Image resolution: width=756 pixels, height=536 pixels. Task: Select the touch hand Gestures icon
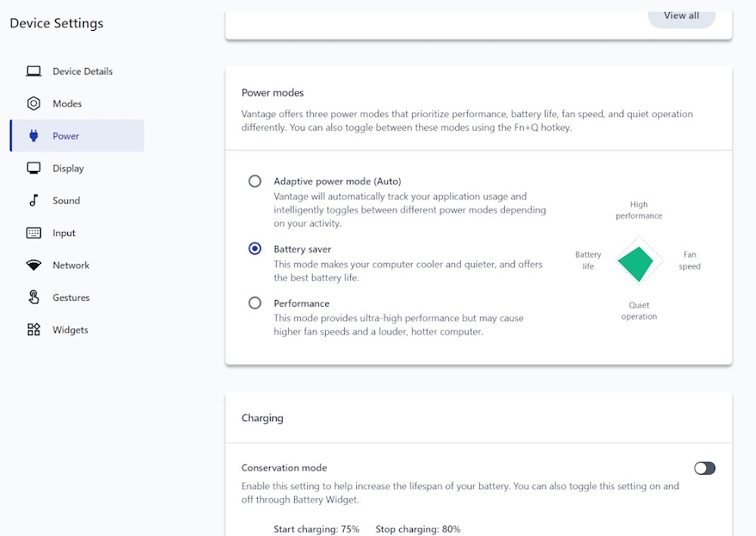(33, 297)
